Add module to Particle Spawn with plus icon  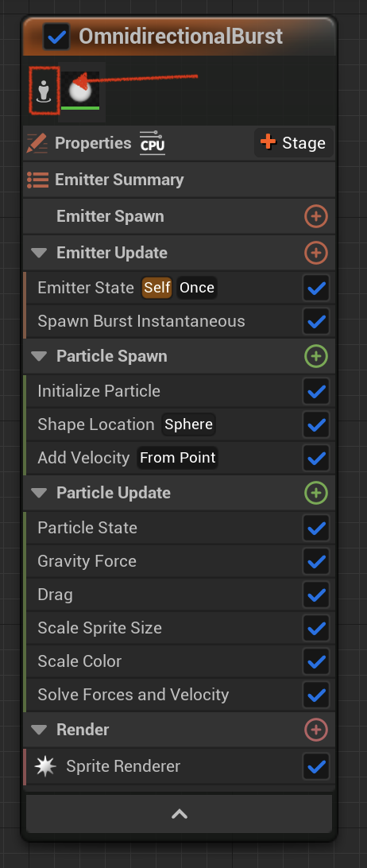316,356
